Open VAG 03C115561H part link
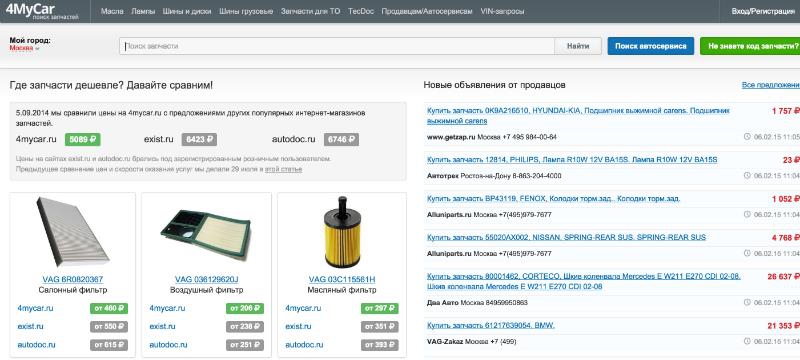Screen dimensions: 800x360 342,279
